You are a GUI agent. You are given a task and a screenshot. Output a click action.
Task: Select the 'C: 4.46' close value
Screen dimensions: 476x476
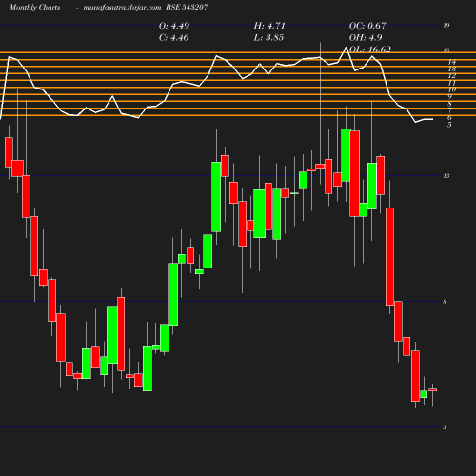pyautogui.click(x=173, y=38)
